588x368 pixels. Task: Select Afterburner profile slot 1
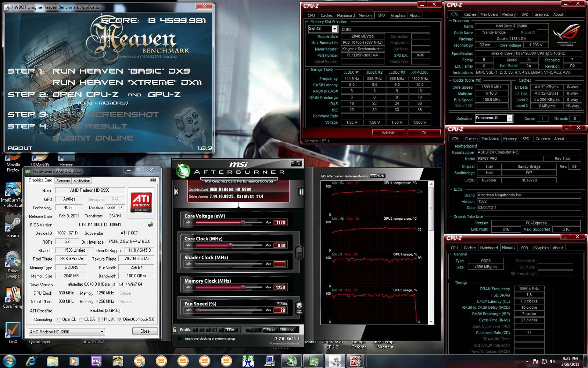tap(196, 330)
